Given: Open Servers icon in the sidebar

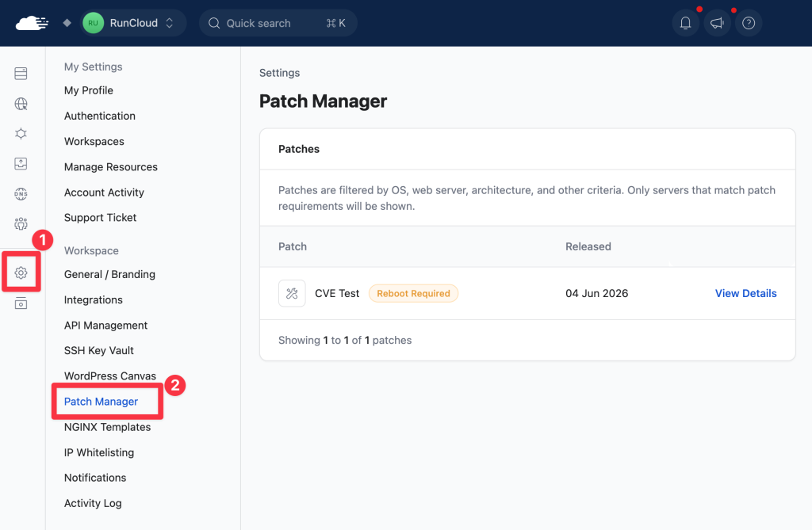Looking at the screenshot, I should [21, 74].
